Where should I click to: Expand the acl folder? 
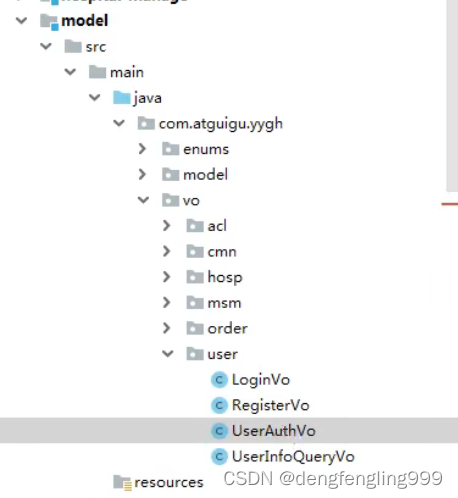[167, 226]
